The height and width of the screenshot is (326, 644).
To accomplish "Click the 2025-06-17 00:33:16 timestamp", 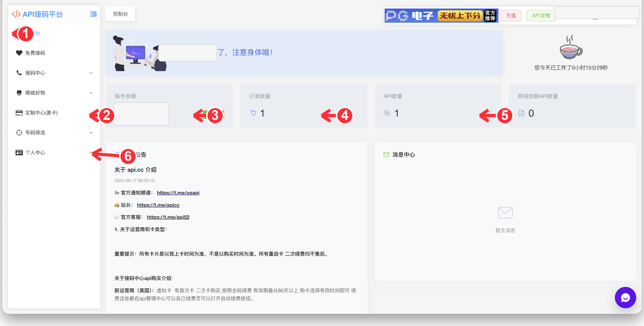I will pos(134,180).
